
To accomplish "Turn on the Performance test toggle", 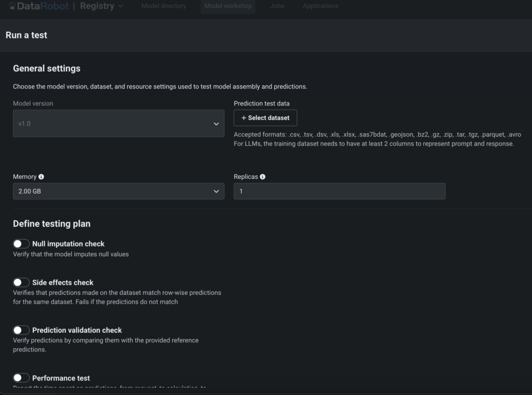I will (21, 378).
